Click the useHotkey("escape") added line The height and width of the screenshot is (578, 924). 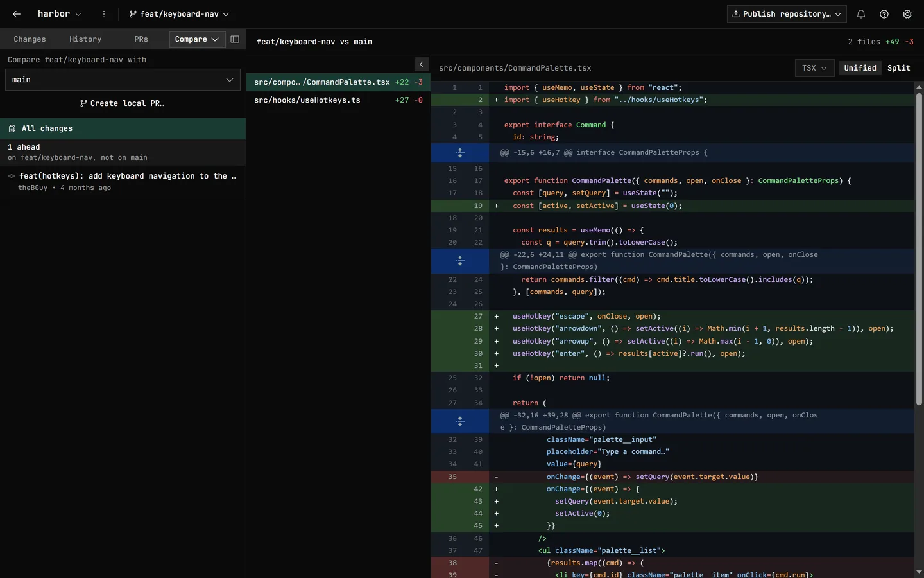(x=672, y=316)
